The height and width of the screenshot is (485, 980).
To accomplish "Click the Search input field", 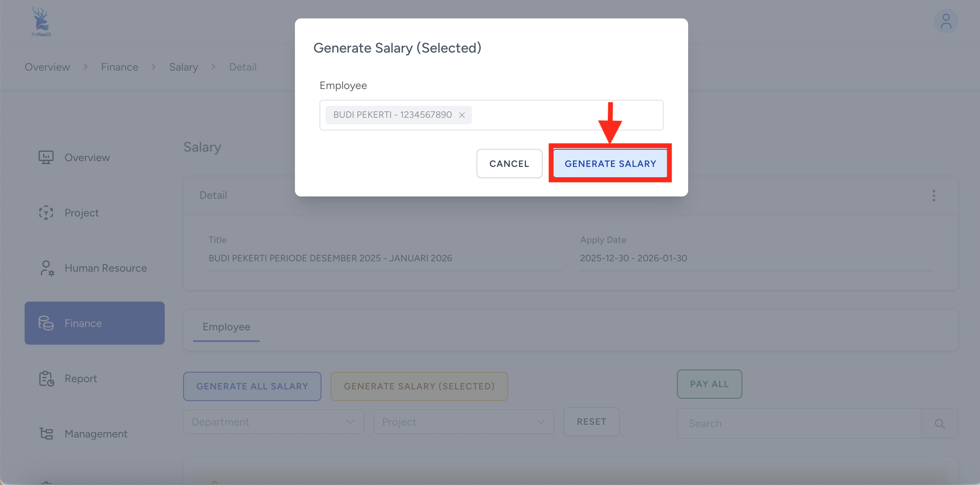I will pyautogui.click(x=799, y=424).
